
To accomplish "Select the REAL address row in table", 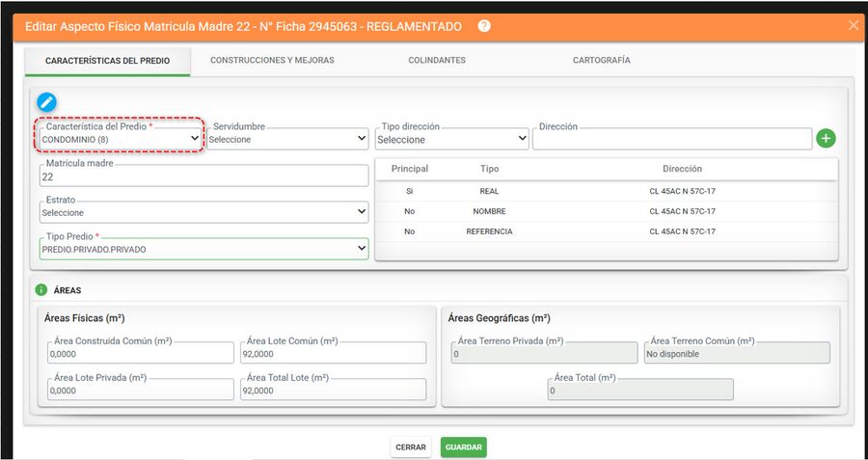I will tap(607, 191).
